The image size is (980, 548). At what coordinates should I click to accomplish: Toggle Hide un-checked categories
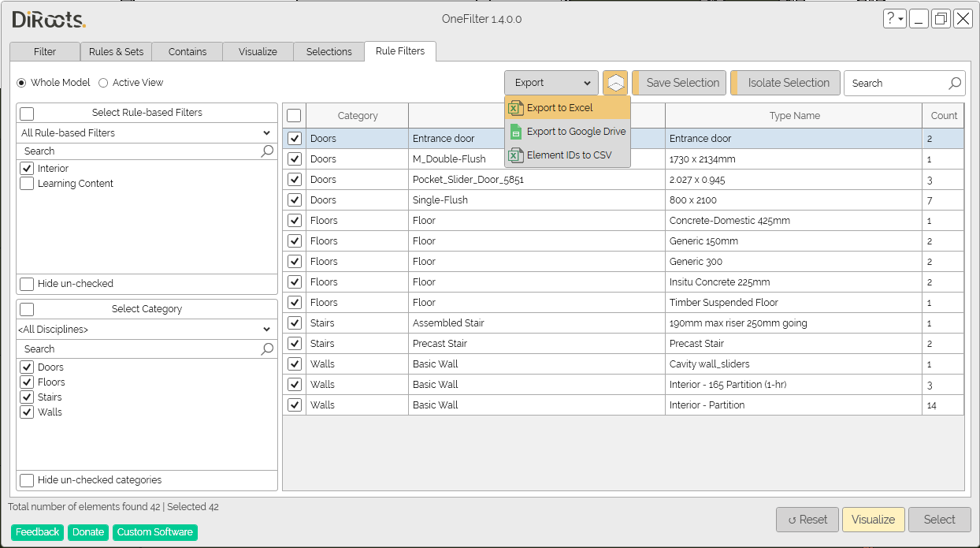(26, 480)
